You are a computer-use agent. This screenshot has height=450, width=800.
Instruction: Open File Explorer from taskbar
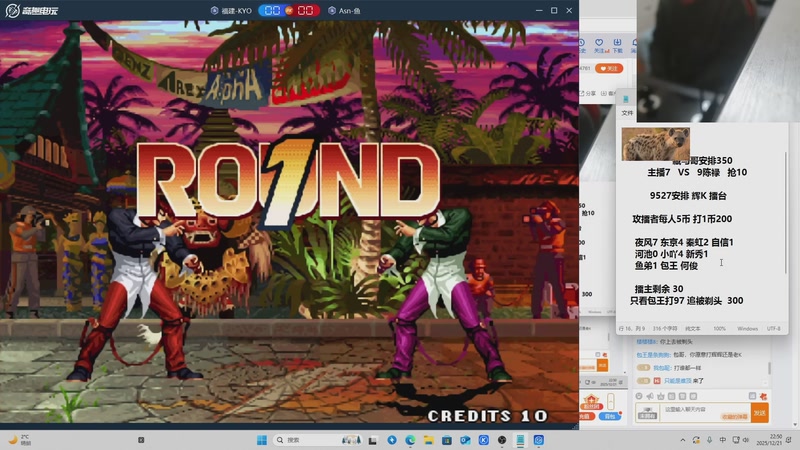(x=429, y=440)
